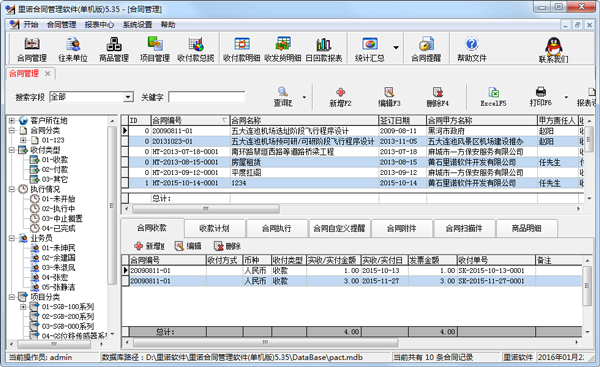Open dropdown arrow next to 打印F6
The width and height of the screenshot is (600, 367).
566,97
